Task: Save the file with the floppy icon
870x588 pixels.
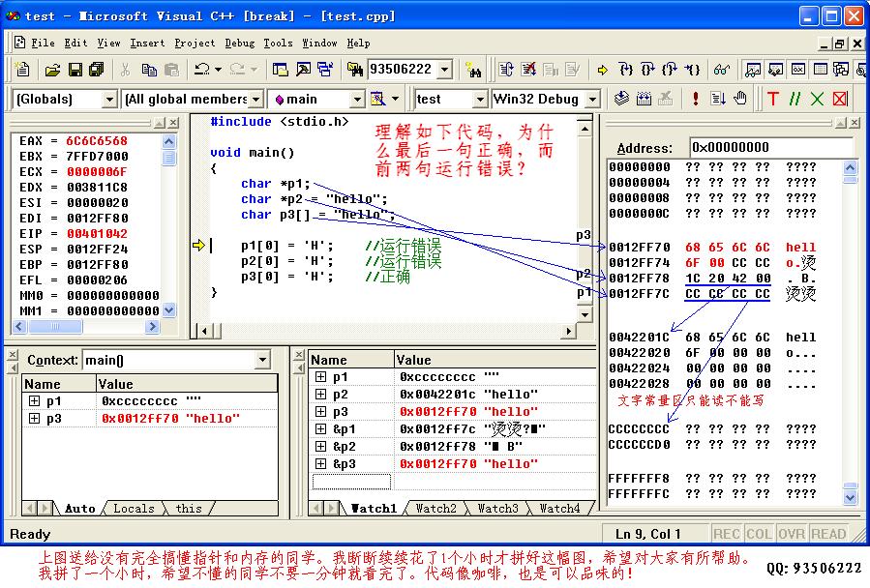Action: click(75, 70)
